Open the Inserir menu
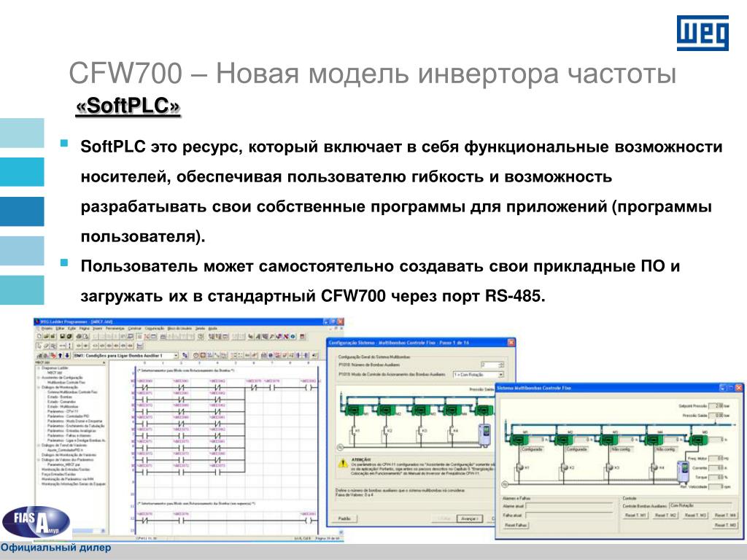747x560 pixels. tap(97, 328)
